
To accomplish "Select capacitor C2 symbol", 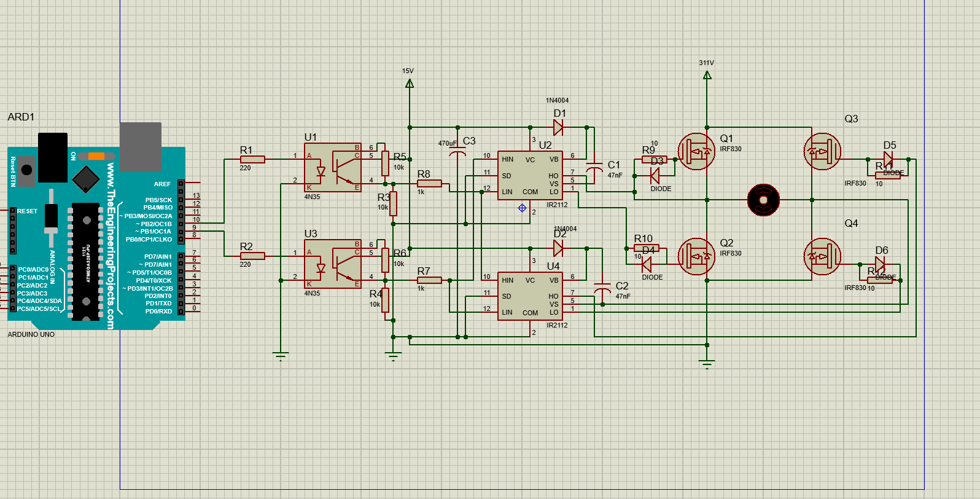I will [602, 288].
